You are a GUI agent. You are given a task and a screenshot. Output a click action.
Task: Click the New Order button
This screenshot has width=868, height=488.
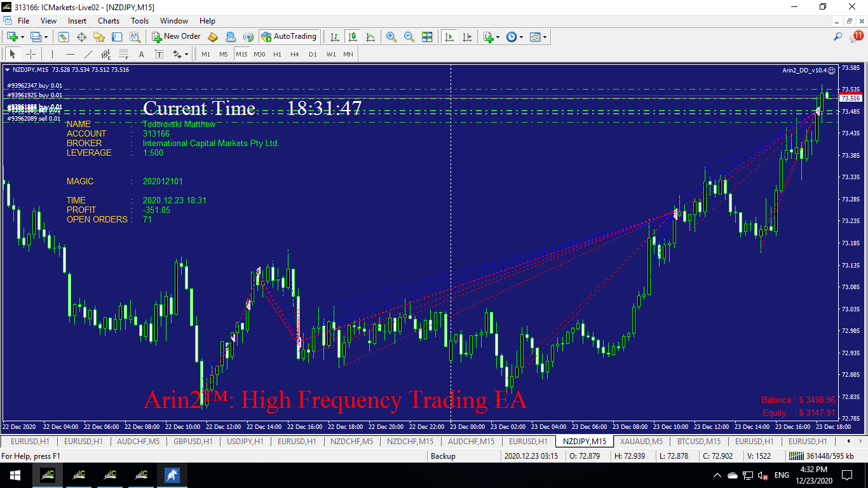(x=175, y=37)
